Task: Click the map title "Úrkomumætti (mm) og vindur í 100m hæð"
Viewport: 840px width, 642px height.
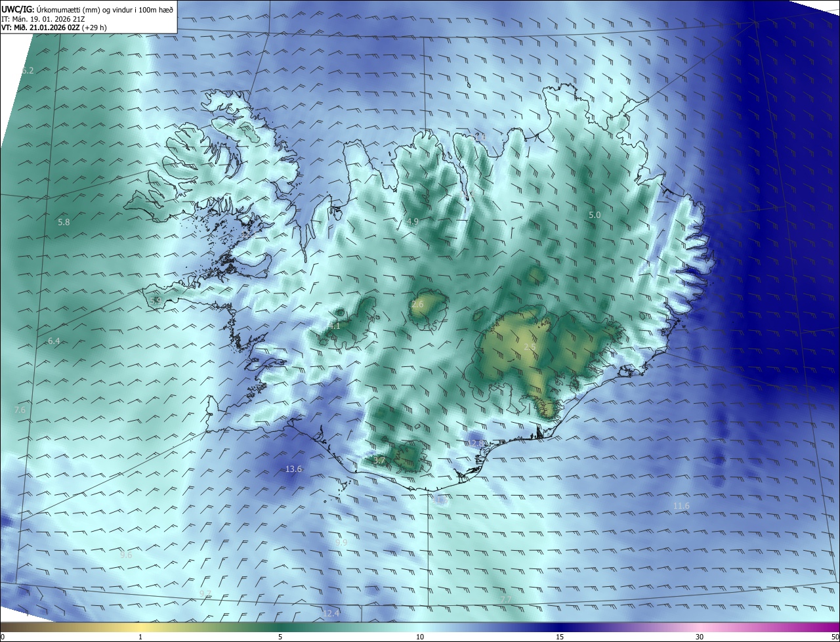Action: [105, 9]
